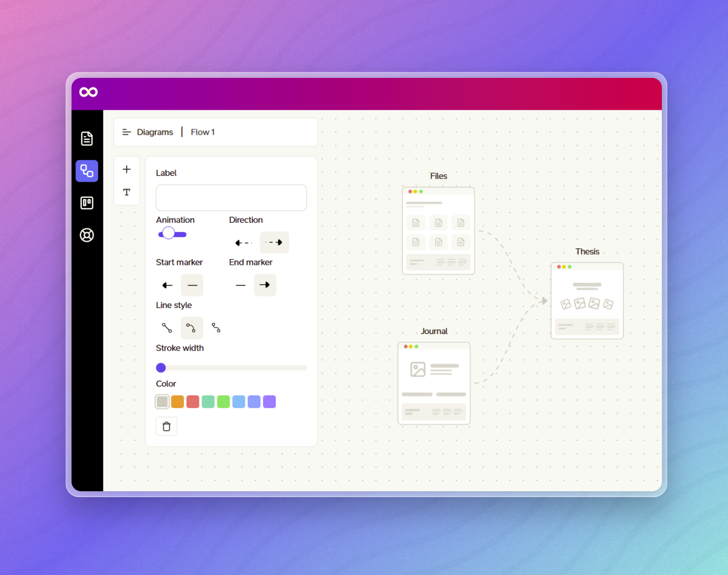Enable the arrow Start marker
Viewport: 728px width, 575px height.
[167, 285]
